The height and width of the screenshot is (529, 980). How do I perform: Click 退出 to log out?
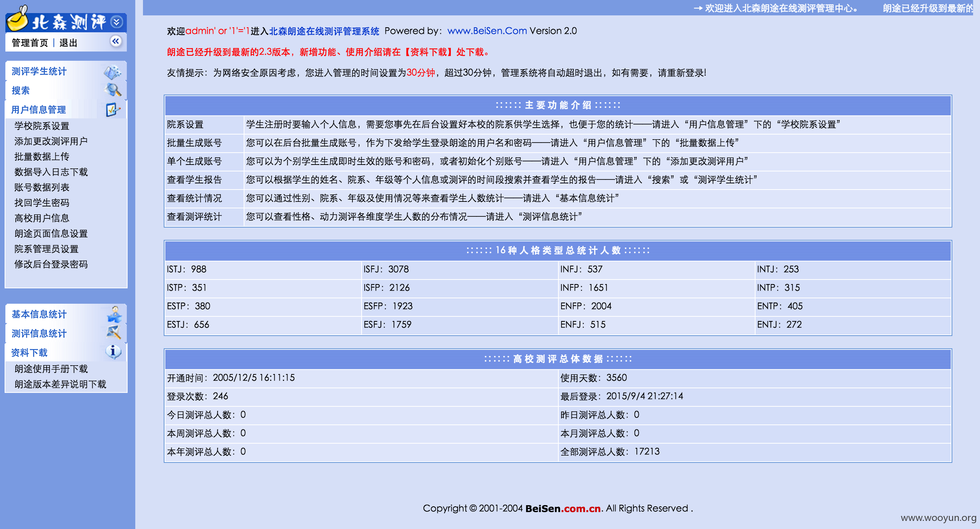point(68,43)
